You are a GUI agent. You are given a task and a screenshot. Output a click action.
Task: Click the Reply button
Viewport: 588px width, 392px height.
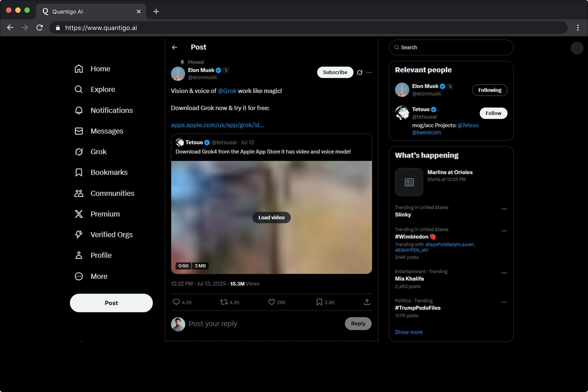pyautogui.click(x=358, y=324)
